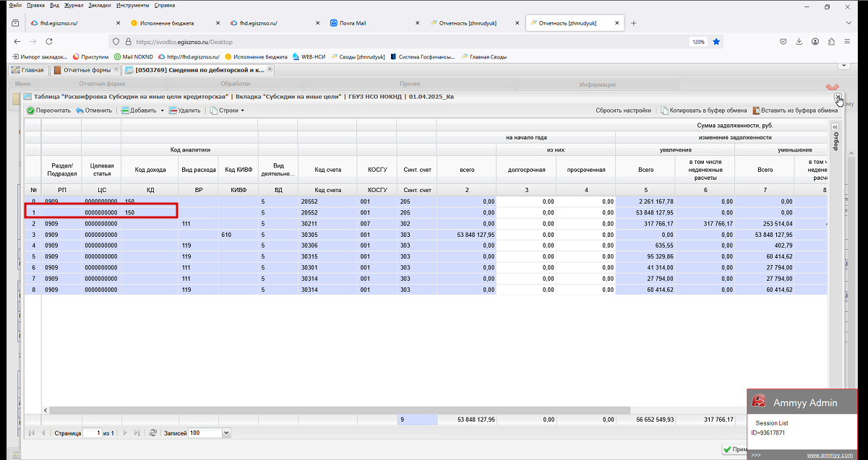Open the Записей page size combo box
The image size is (868, 460).
pyautogui.click(x=210, y=433)
